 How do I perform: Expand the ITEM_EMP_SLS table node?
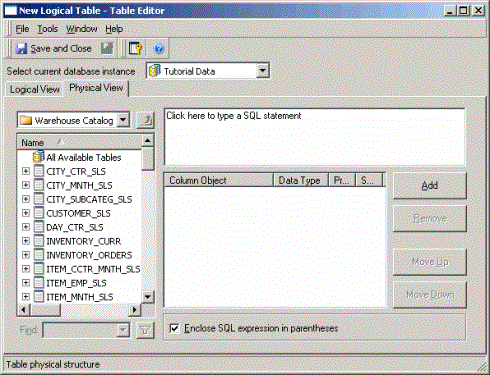[x=26, y=283]
